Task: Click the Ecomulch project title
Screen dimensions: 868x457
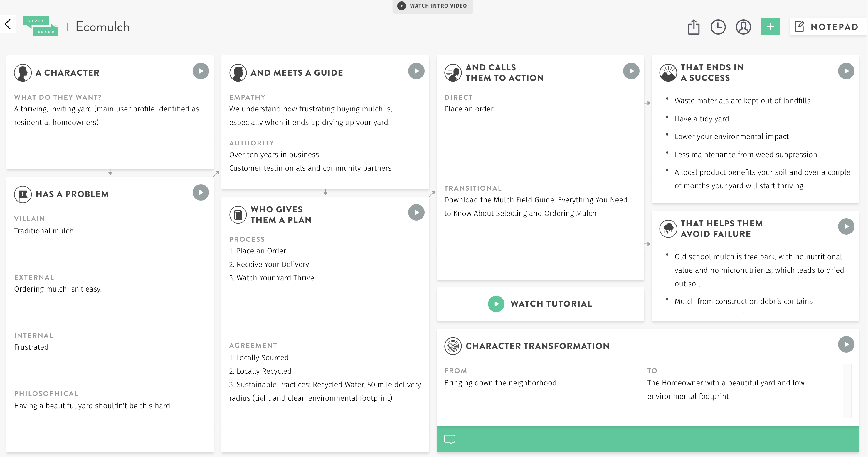Action: pos(102,27)
